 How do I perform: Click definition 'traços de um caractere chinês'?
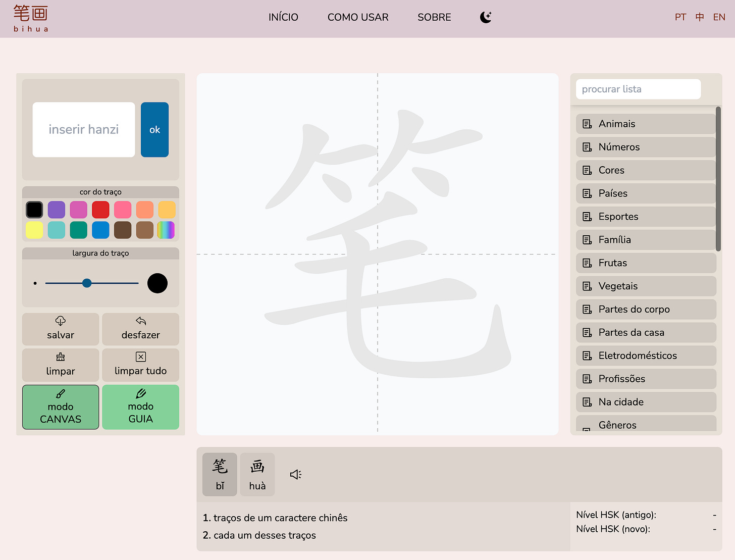click(x=281, y=518)
